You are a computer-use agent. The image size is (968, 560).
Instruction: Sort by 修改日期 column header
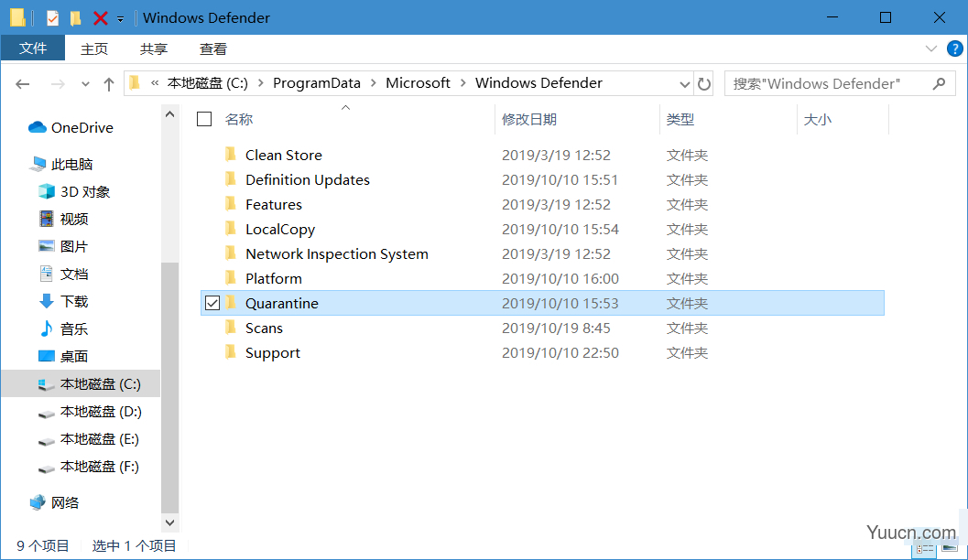click(x=529, y=120)
